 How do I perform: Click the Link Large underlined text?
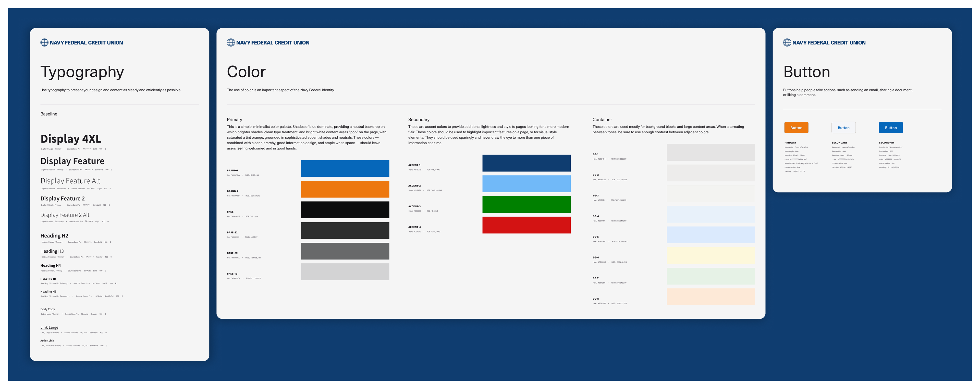click(x=50, y=327)
